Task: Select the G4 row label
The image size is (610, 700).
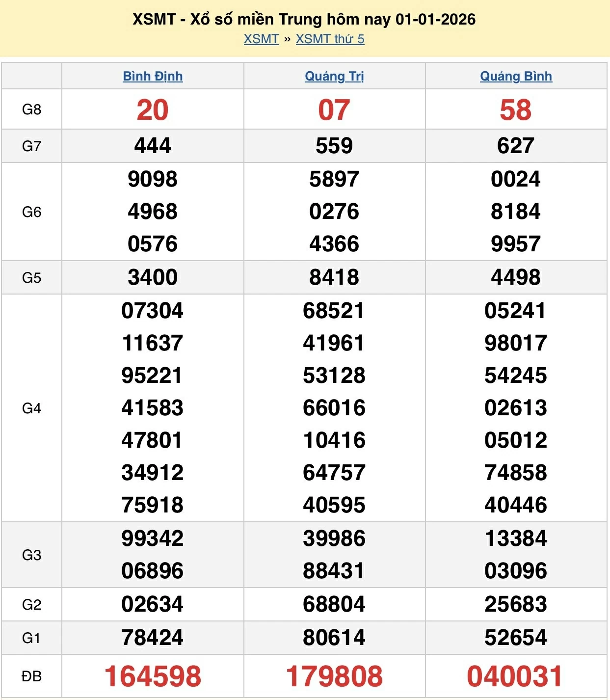Action: click(31, 408)
